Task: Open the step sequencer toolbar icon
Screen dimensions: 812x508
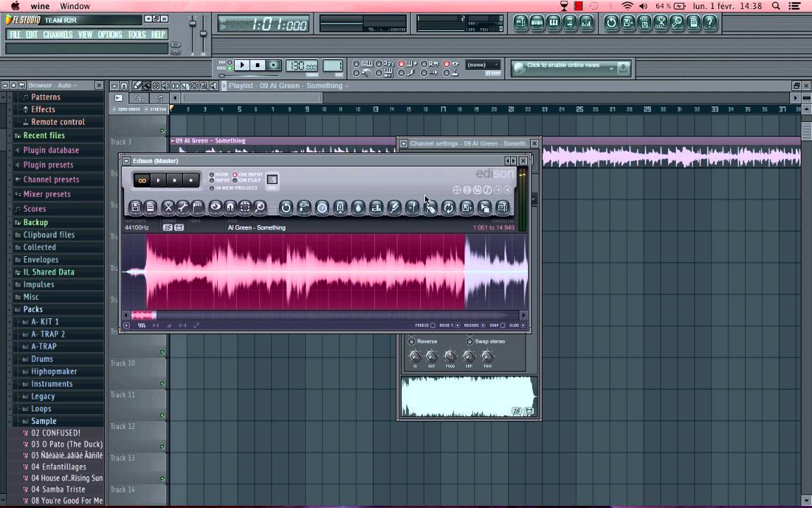Action: (x=537, y=23)
